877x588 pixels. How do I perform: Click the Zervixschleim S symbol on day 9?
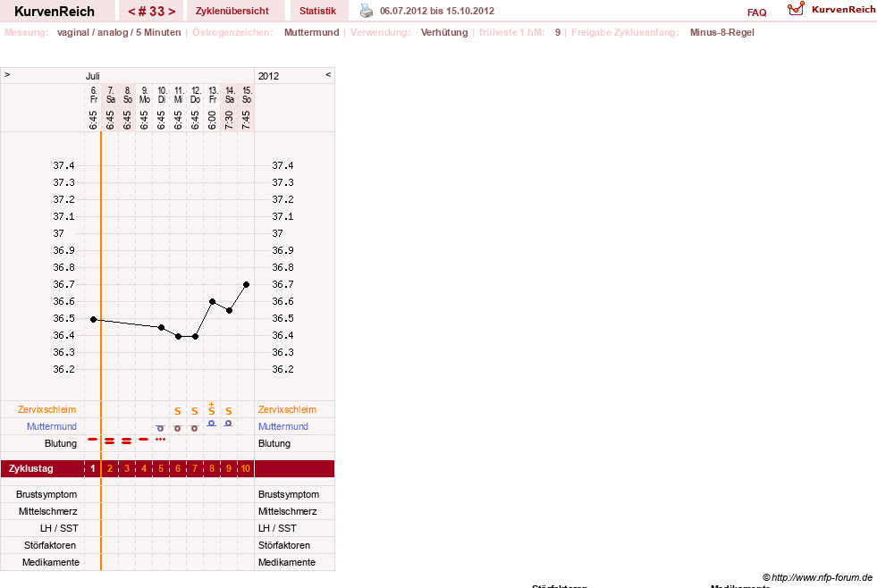(x=229, y=411)
